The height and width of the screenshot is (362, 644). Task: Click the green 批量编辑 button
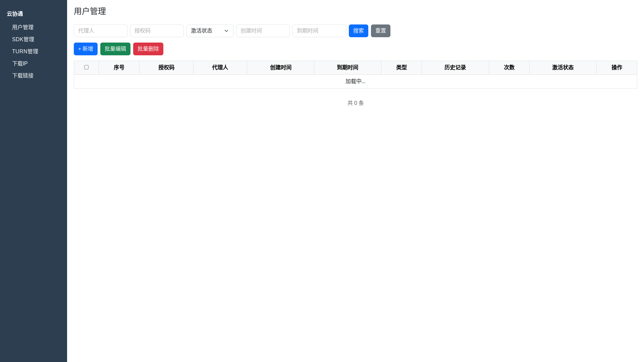point(115,49)
